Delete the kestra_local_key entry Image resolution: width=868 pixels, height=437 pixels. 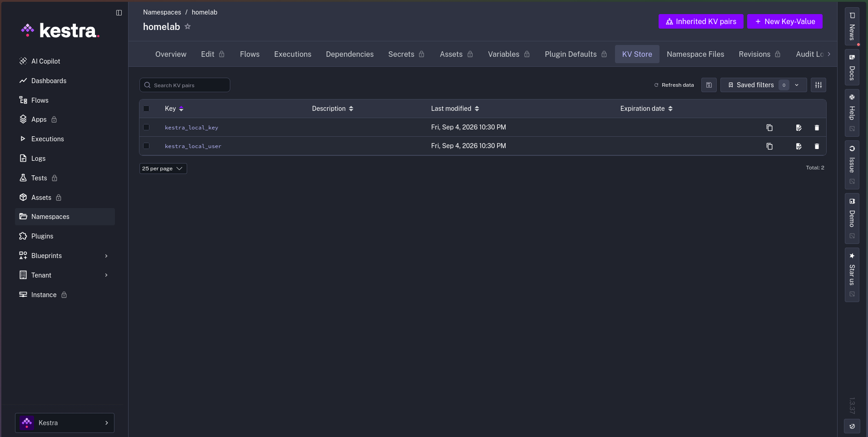pyautogui.click(x=817, y=128)
